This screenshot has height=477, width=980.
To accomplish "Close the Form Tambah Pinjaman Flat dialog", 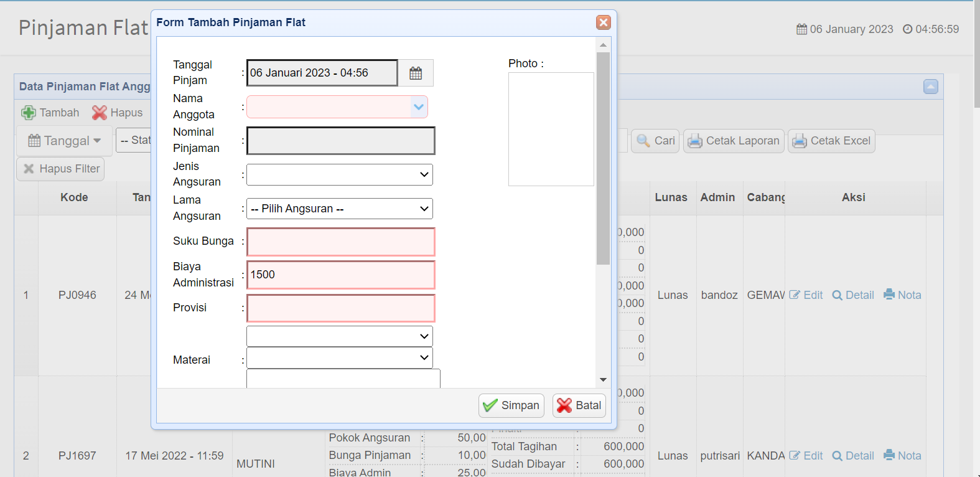I will click(603, 22).
